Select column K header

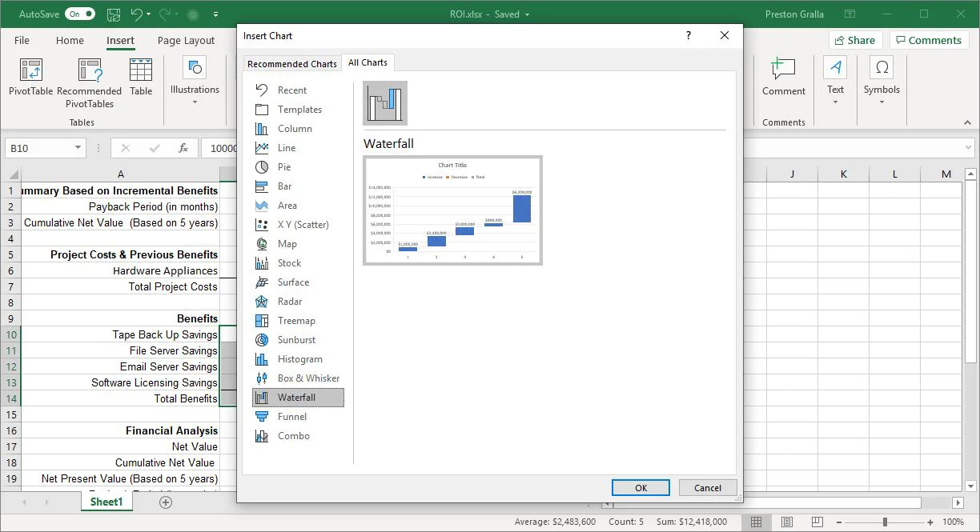coord(844,174)
